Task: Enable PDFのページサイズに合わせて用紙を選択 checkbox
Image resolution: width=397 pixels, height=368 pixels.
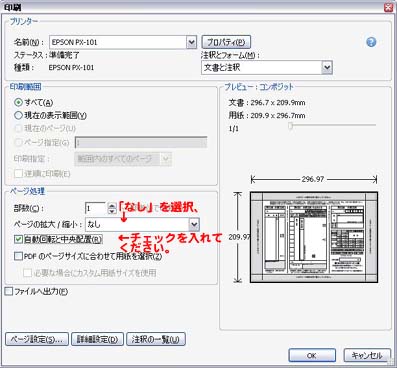Action: coord(18,256)
